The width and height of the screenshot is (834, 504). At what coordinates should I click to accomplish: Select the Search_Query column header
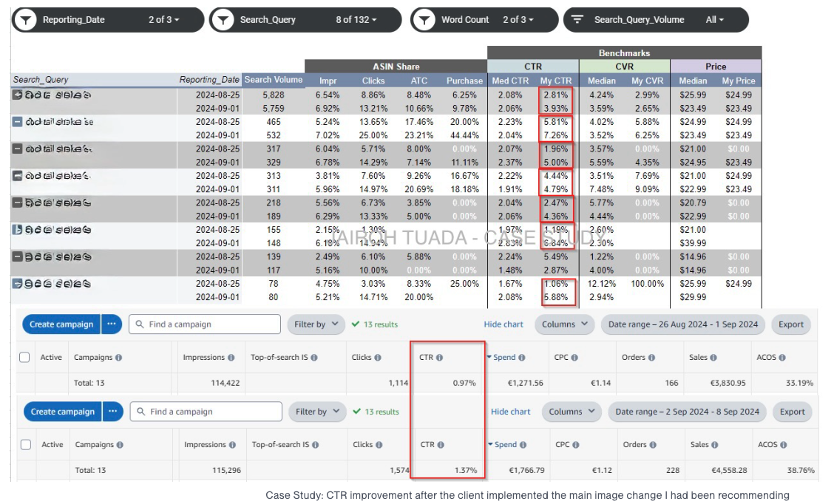pos(41,80)
